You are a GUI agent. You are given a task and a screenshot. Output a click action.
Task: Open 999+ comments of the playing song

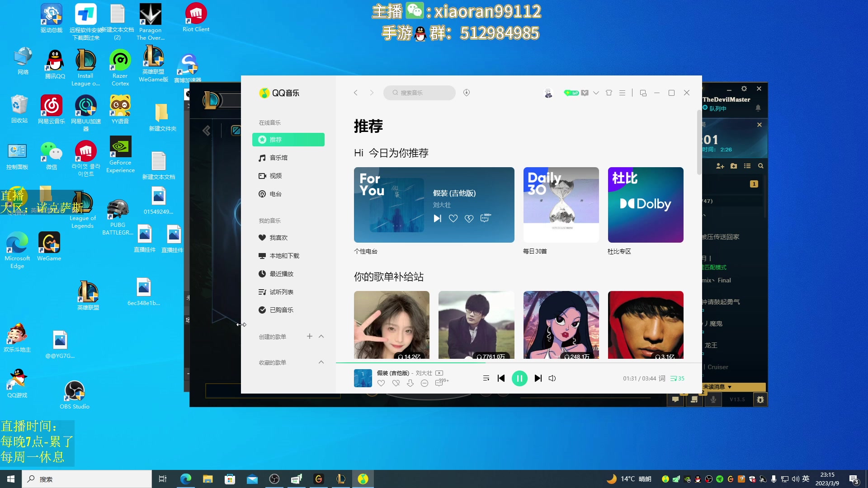click(x=441, y=383)
